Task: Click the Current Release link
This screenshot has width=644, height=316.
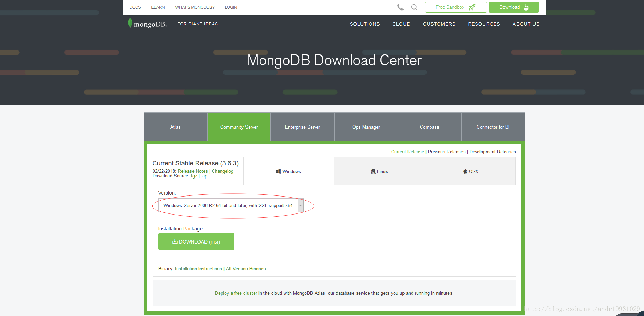Action: (x=407, y=152)
